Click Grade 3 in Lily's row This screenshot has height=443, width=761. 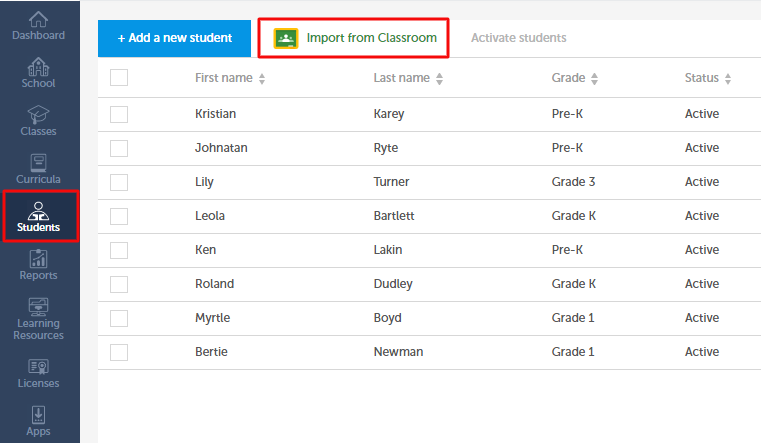point(573,182)
